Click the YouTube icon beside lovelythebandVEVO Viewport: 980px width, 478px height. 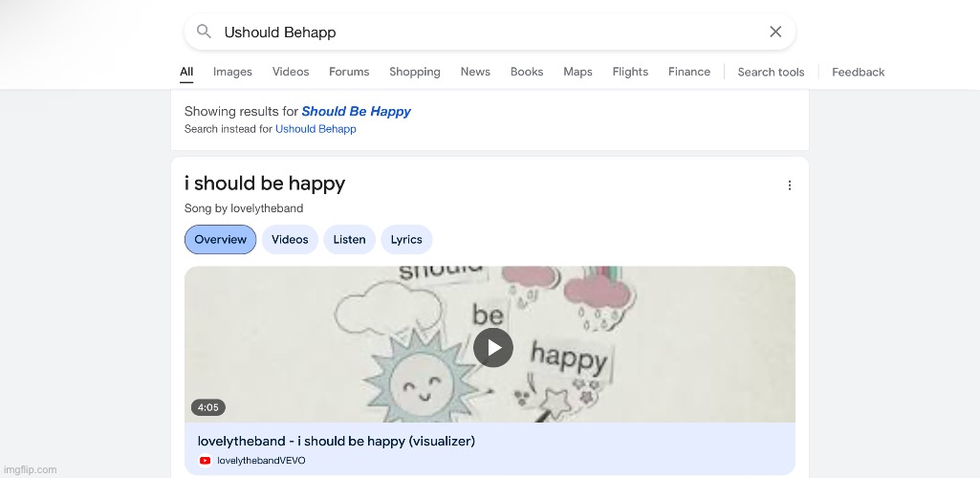coord(205,461)
